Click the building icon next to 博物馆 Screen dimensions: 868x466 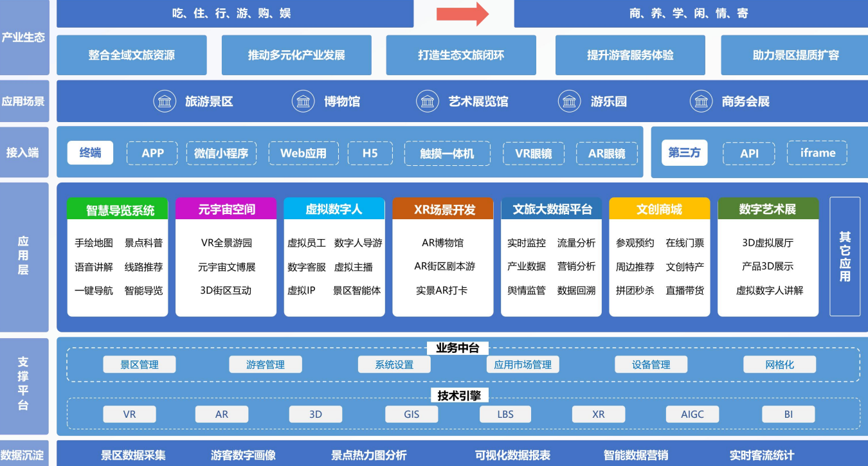pos(303,102)
